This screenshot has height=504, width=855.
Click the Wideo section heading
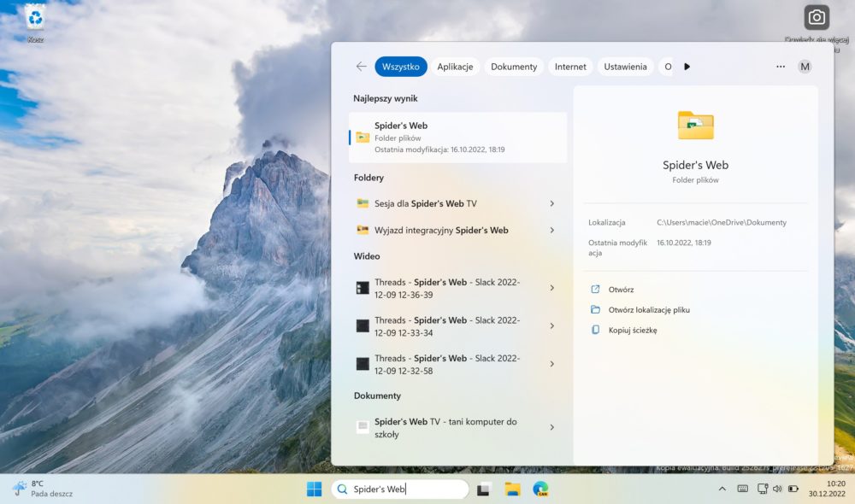(x=367, y=256)
